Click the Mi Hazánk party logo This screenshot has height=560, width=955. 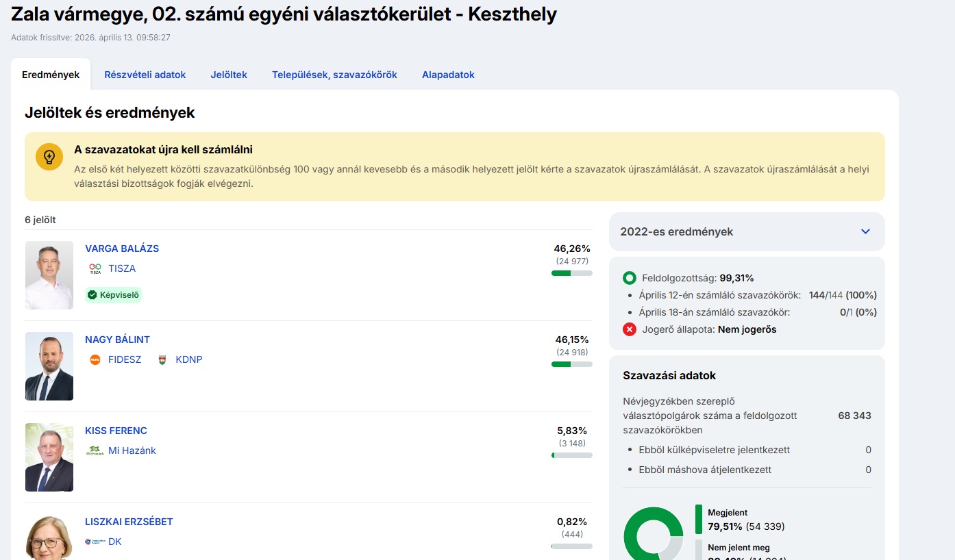point(95,450)
